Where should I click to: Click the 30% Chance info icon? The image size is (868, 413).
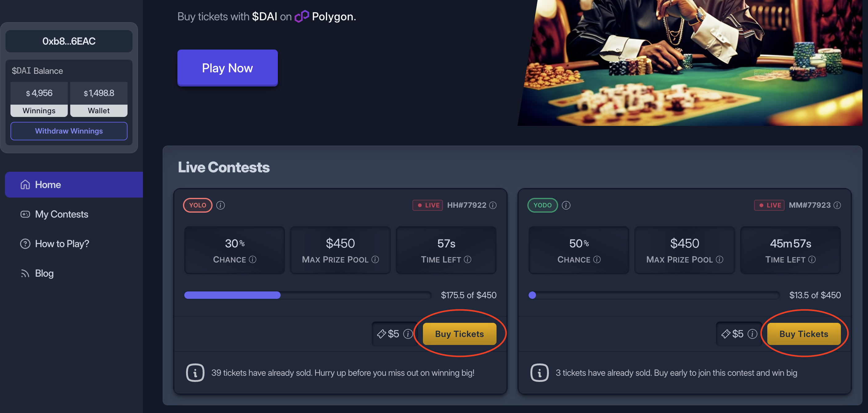252,259
